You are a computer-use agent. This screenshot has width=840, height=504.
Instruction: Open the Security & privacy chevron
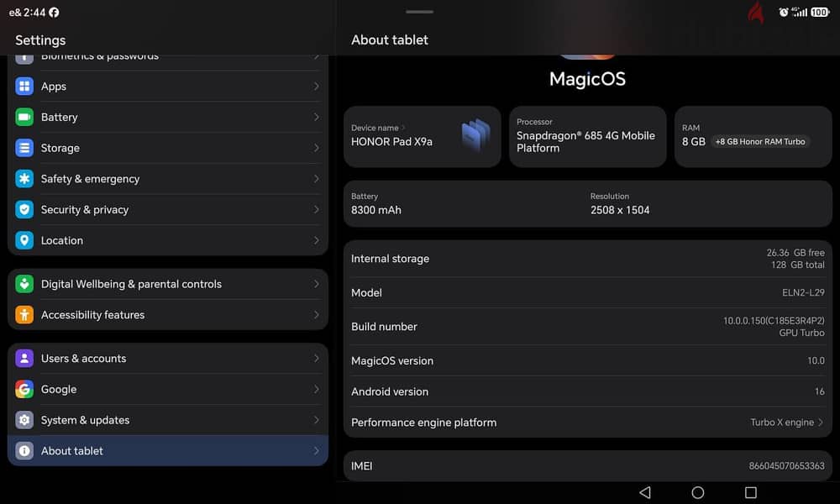(316, 209)
